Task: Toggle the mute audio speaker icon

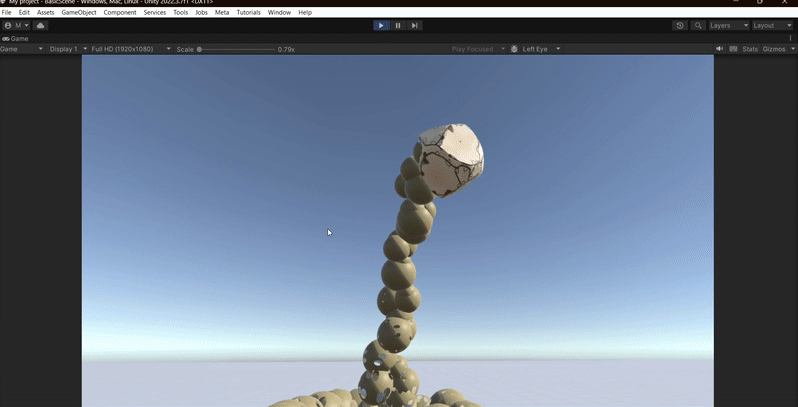Action: coord(720,49)
